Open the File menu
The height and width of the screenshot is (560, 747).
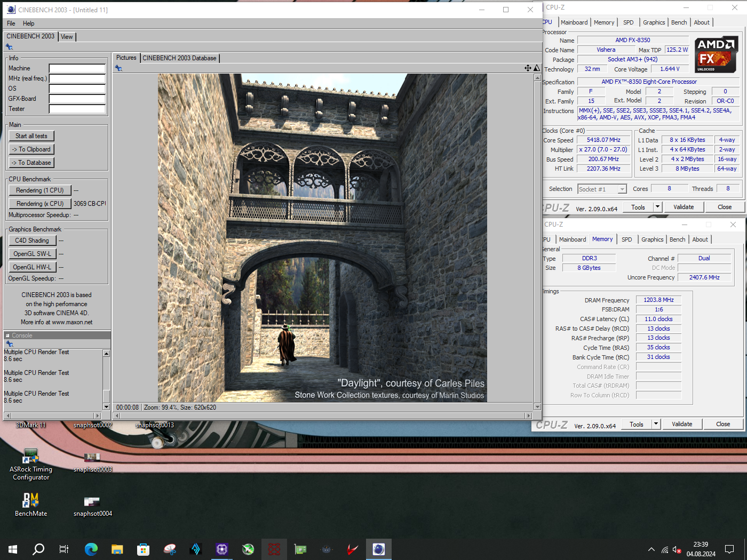click(11, 23)
